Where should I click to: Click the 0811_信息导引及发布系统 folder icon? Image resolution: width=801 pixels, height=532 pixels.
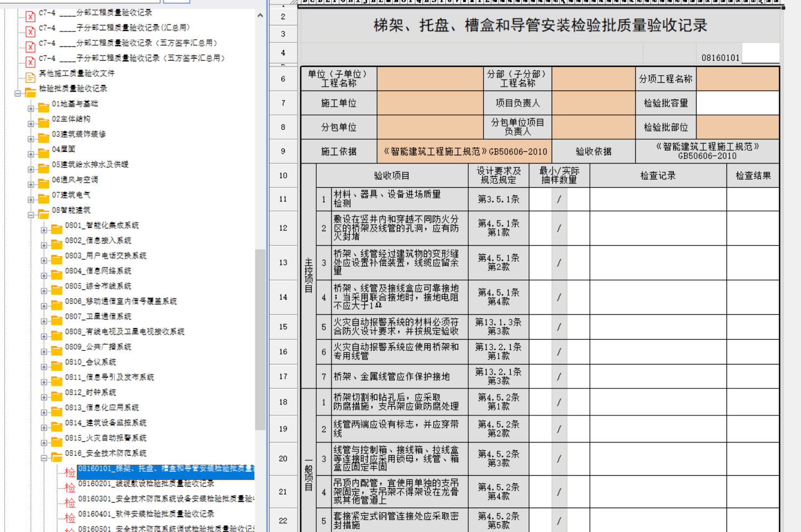(x=57, y=381)
